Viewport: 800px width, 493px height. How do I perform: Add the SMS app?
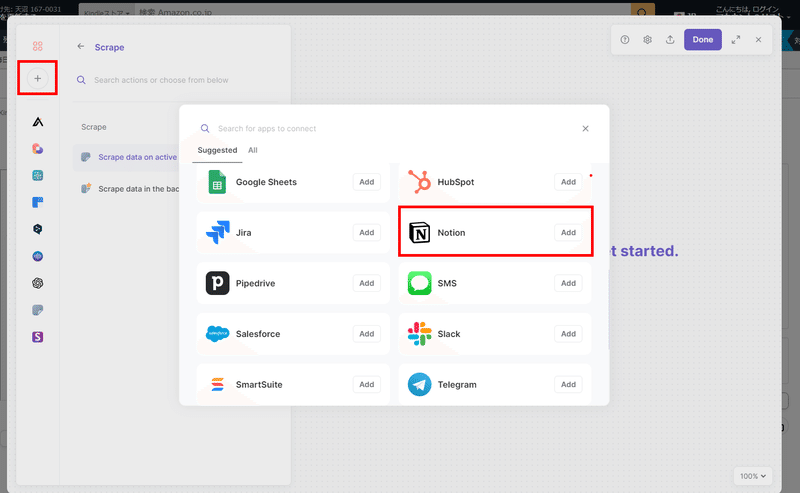(x=568, y=283)
